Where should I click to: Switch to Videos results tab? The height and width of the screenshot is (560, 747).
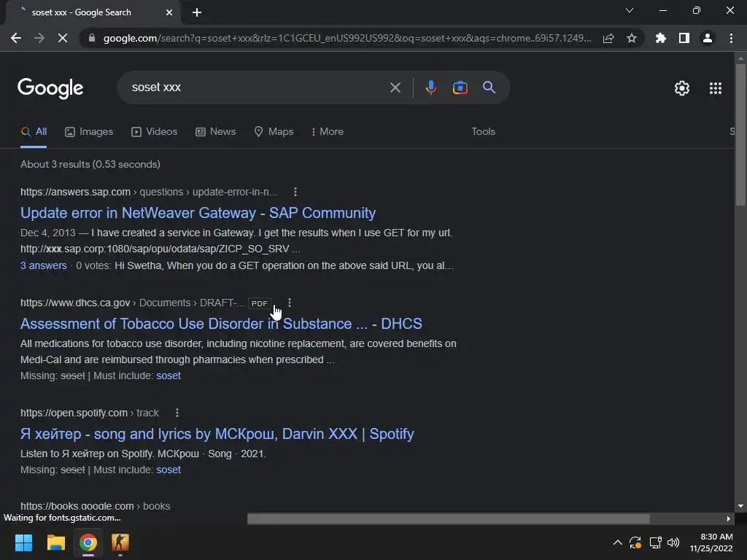(155, 132)
